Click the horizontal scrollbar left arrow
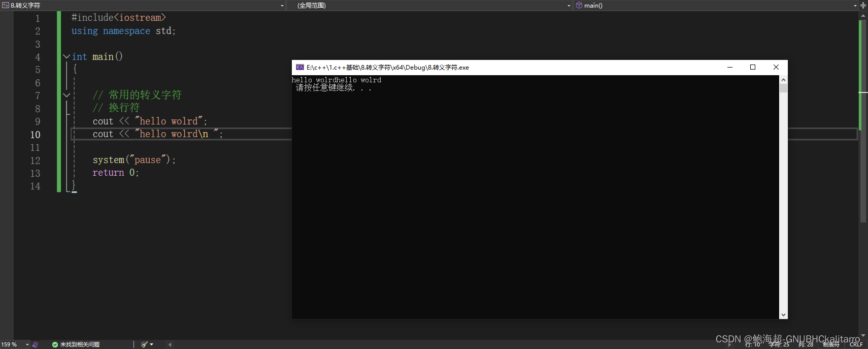 tap(170, 344)
